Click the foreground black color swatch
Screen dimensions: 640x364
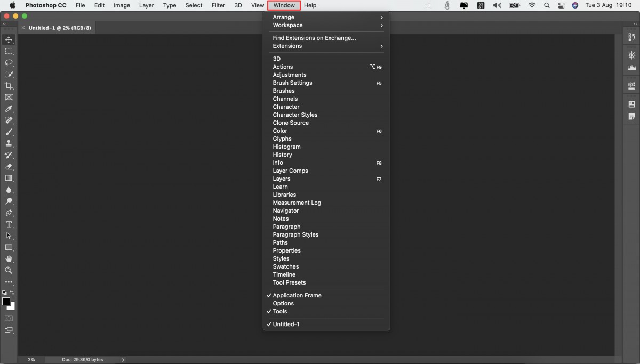(x=6, y=302)
